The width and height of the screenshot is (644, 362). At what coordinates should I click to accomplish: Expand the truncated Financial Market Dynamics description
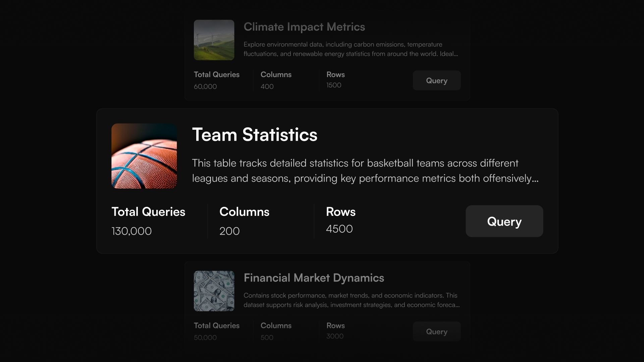click(351, 300)
